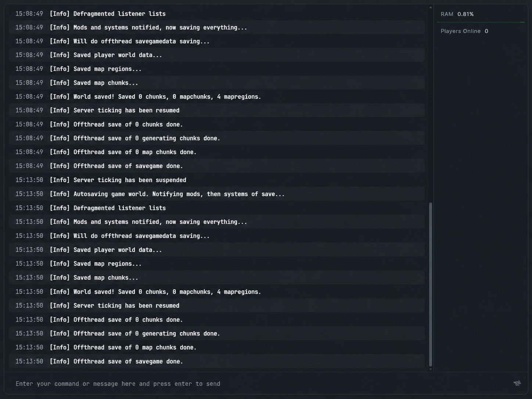Select the Players Online 0 readout
The width and height of the screenshot is (532, 399).
(464, 31)
